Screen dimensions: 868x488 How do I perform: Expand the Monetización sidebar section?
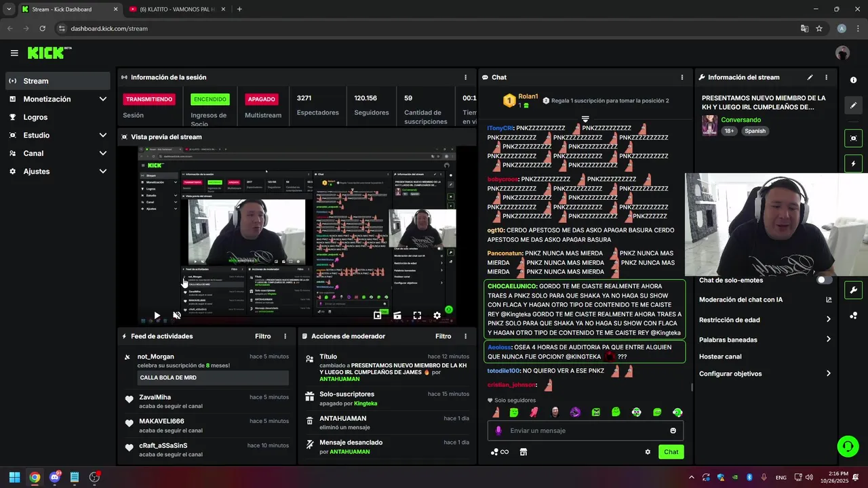click(x=102, y=99)
